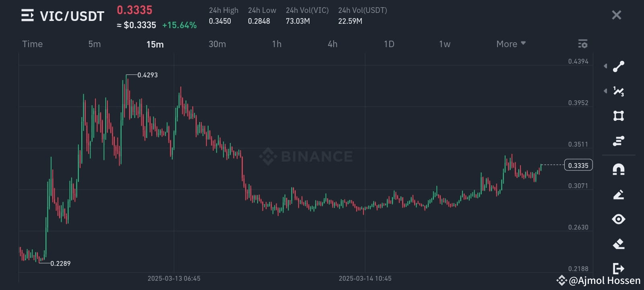Viewport: 644px width, 290px height.
Task: Select the 30m interval tab
Action: [217, 44]
